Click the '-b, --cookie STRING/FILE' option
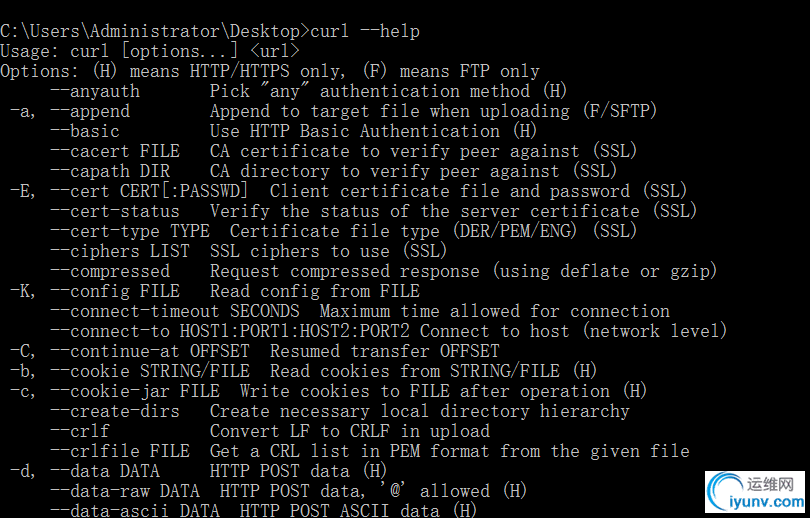 (130, 371)
